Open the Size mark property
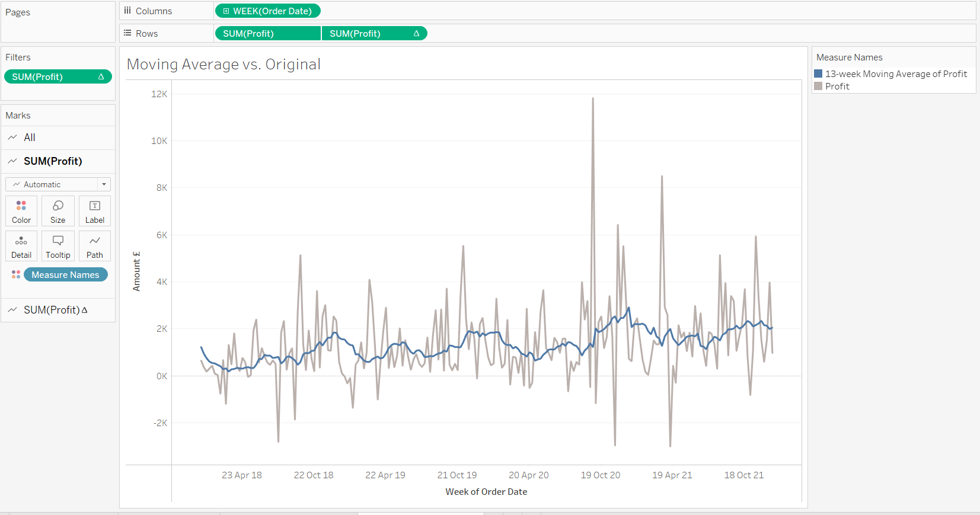Viewport: 980px width, 515px height. click(x=58, y=211)
